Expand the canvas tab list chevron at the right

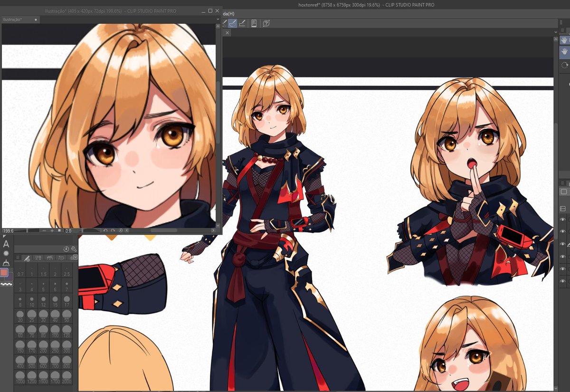[x=556, y=32]
